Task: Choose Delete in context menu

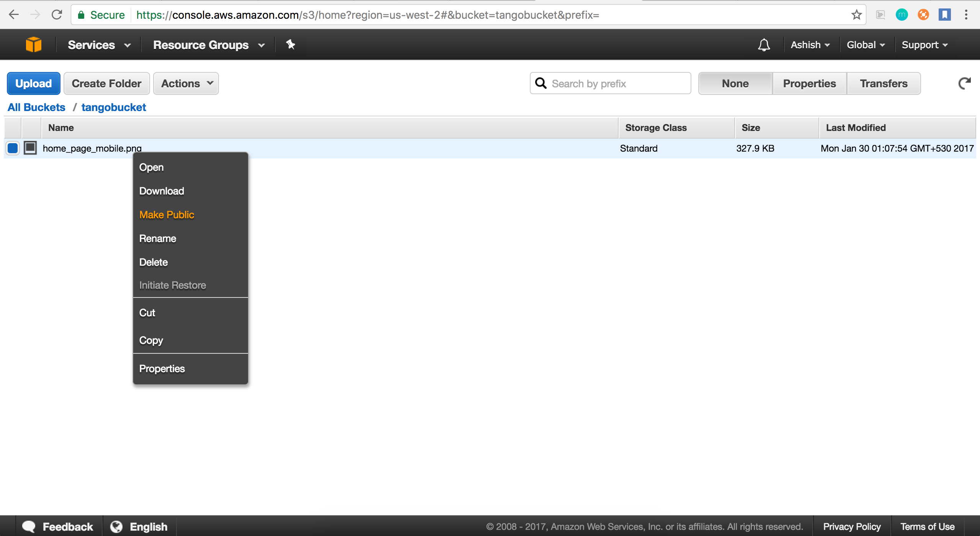Action: [190, 262]
